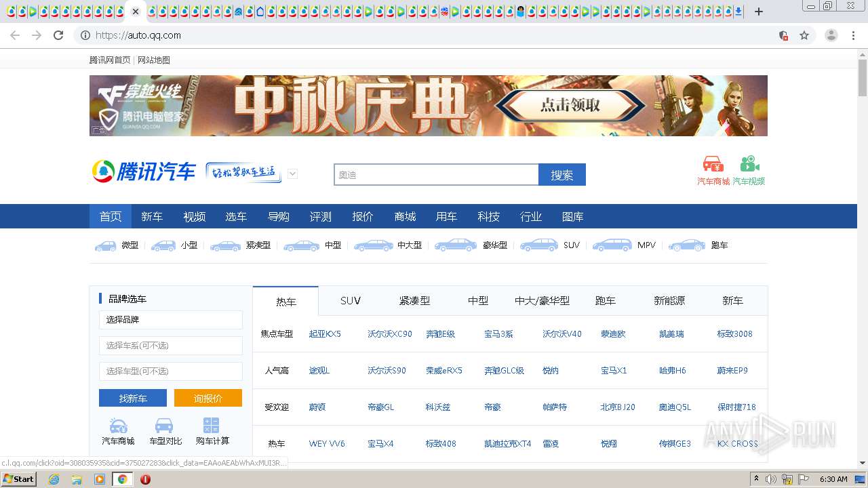Image resolution: width=868 pixels, height=488 pixels.
Task: Open the 报价 navigation menu item
Action: click(363, 216)
